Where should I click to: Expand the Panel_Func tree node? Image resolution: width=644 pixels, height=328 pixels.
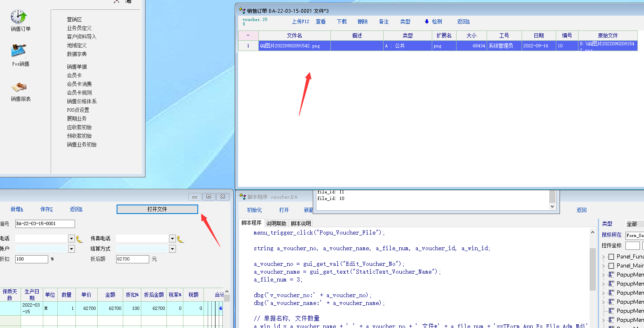604,256
